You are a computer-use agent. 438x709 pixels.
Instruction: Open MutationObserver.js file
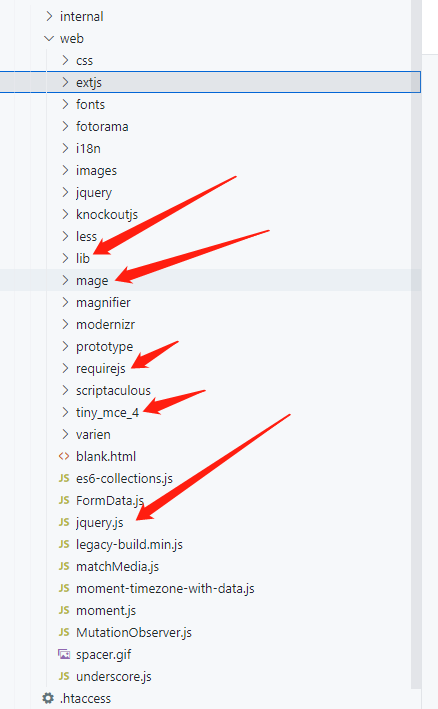click(134, 632)
